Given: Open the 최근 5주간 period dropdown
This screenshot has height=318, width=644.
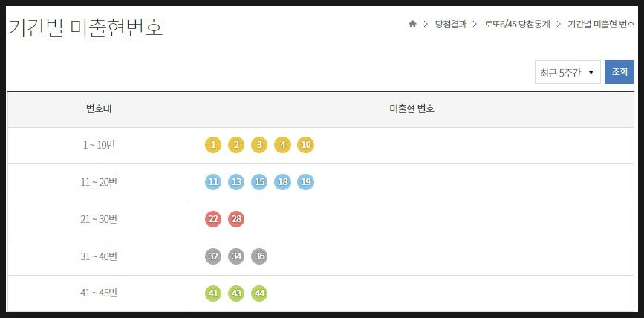Looking at the screenshot, I should pyautogui.click(x=567, y=72).
